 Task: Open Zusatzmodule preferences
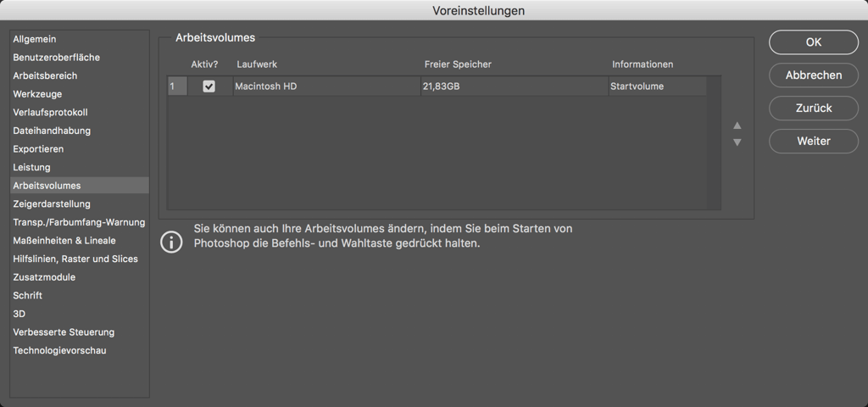(80, 277)
